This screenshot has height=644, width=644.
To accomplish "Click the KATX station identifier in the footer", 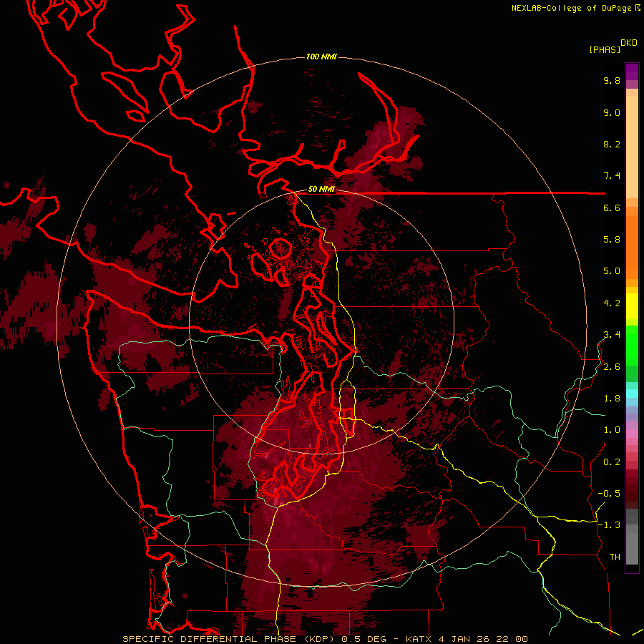I will [x=418, y=639].
